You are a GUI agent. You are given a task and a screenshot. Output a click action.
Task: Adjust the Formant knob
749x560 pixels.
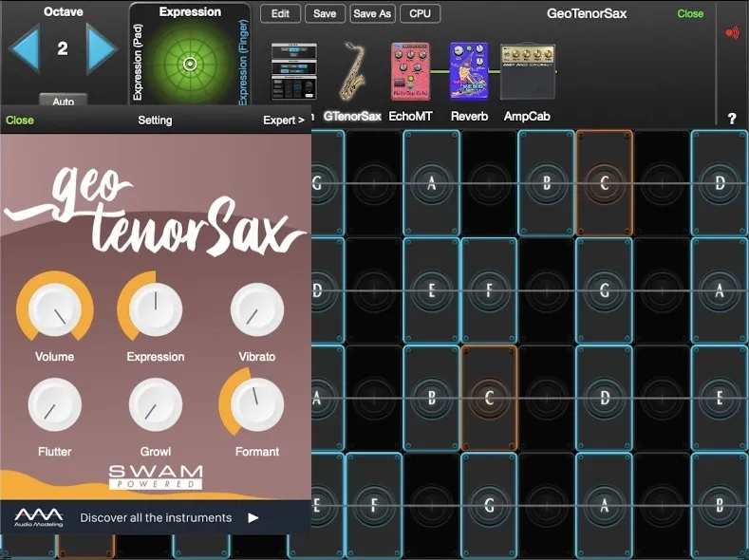click(257, 405)
